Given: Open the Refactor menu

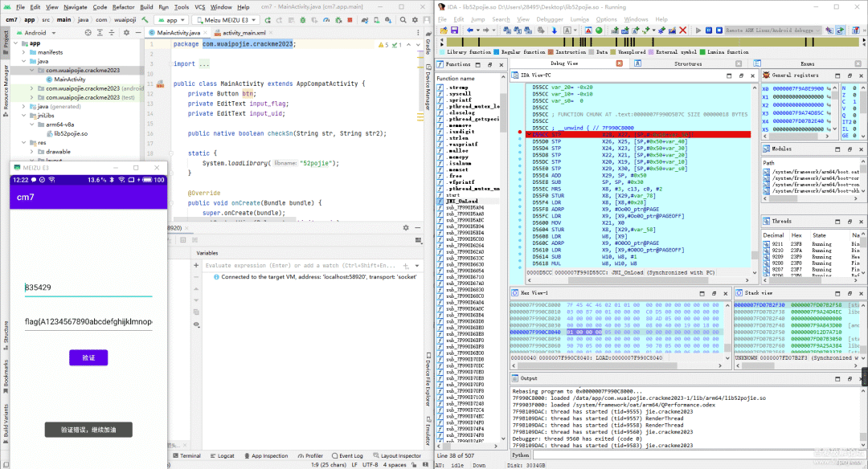Looking at the screenshot, I should click(123, 6).
